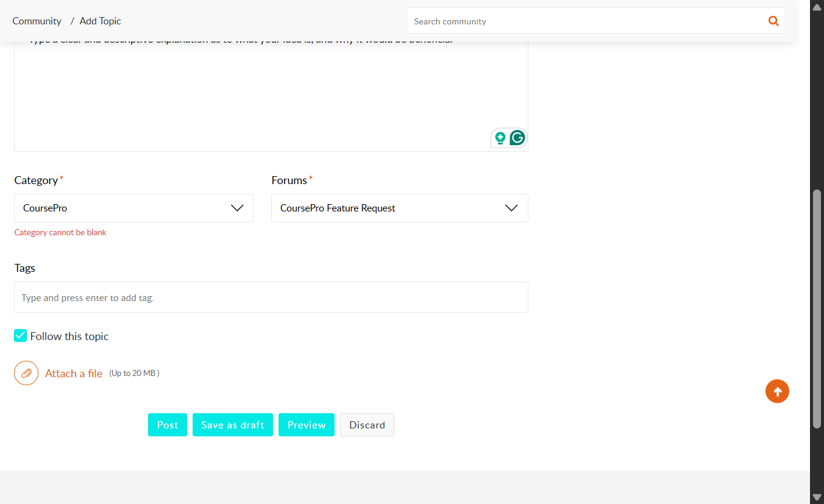Click the scrollbar up arrow
Image resolution: width=824 pixels, height=504 pixels.
point(817,6)
